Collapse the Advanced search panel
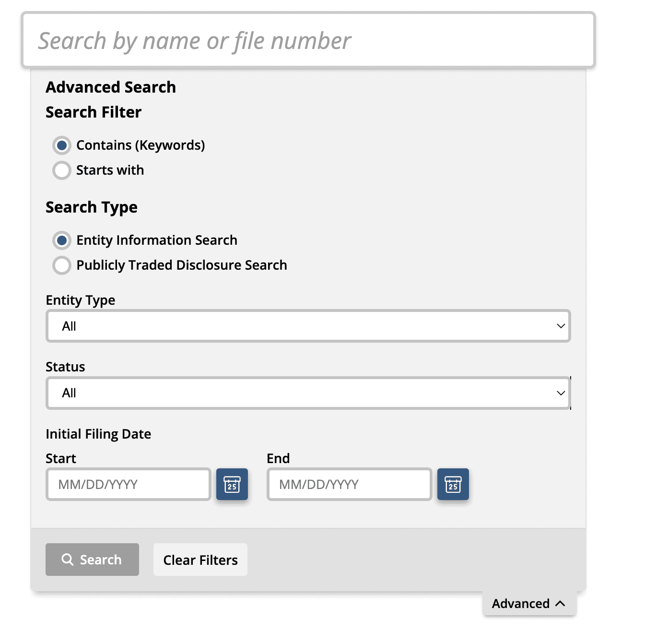This screenshot has height=644, width=656. [529, 604]
